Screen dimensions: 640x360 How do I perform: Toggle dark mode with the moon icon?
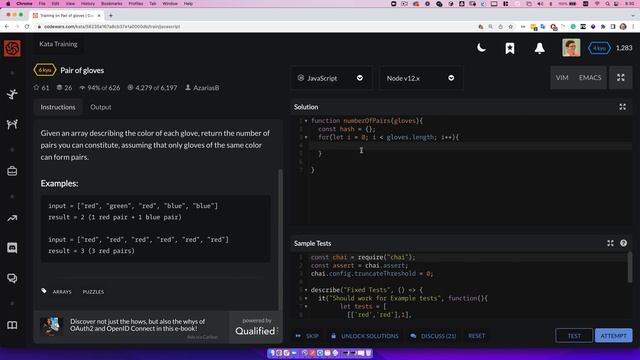(x=482, y=48)
